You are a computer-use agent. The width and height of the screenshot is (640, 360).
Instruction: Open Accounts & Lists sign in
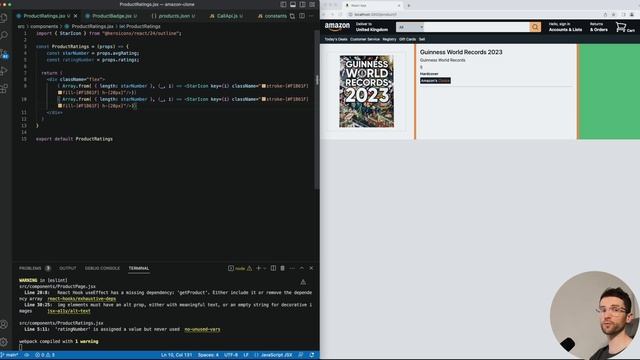(x=565, y=27)
